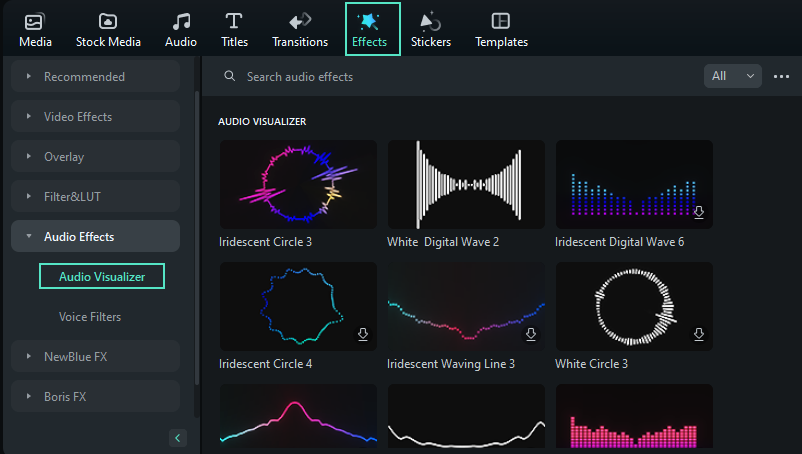Expand the Video Effects category

[x=95, y=117]
